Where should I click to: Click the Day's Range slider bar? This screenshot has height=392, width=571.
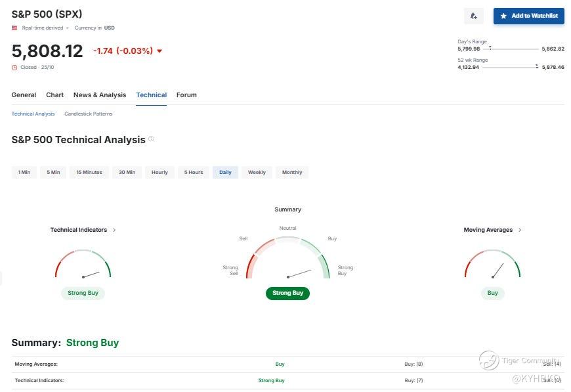pos(511,49)
